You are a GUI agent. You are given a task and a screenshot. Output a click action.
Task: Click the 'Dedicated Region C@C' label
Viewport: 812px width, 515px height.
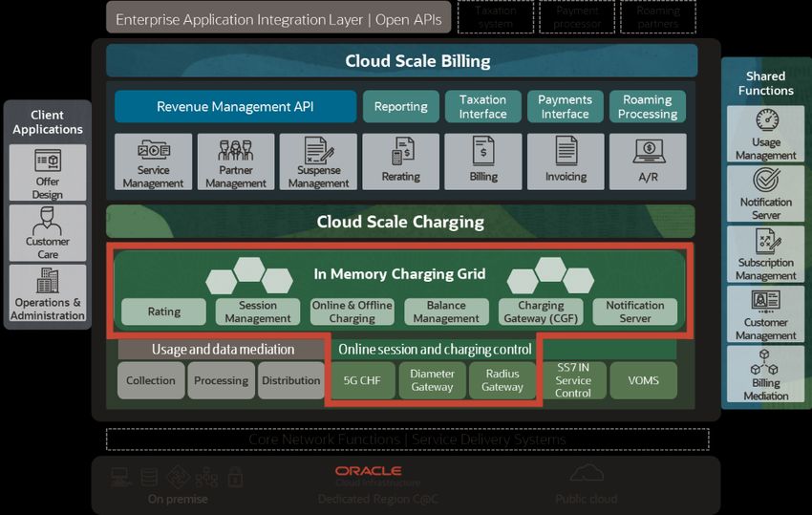[x=377, y=499]
